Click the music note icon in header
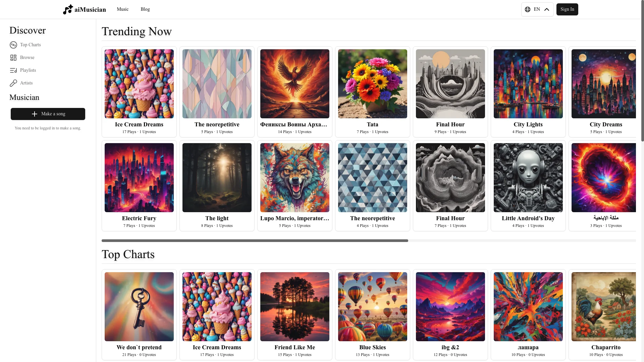 67,9
